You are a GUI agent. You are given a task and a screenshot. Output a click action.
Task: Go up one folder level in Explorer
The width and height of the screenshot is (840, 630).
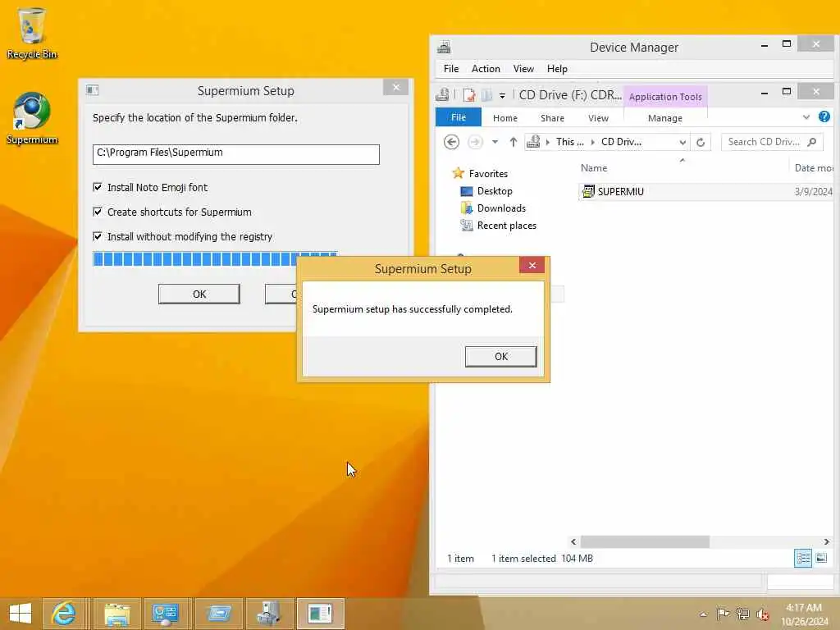(514, 142)
